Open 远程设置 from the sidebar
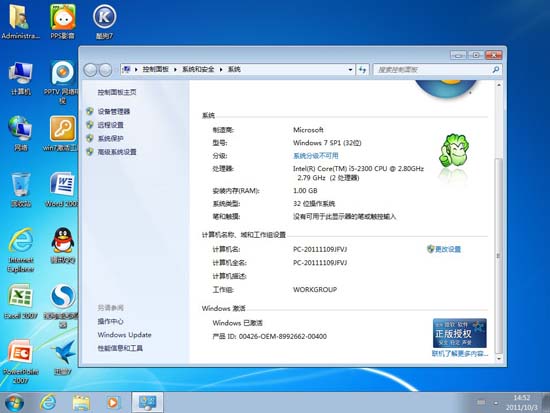Image resolution: width=550 pixels, height=413 pixels. pos(110,125)
